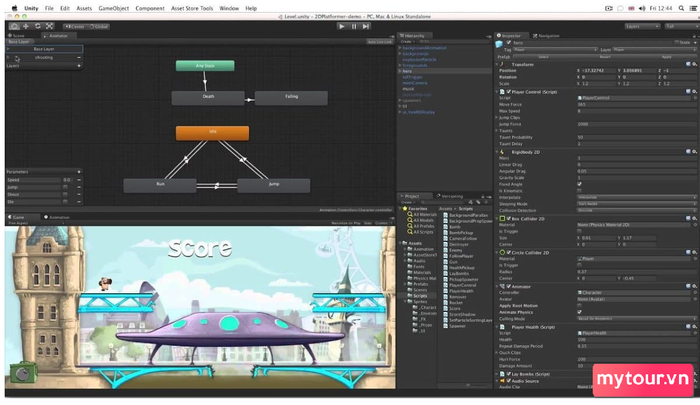Image resolution: width=700 pixels, height=405 pixels.
Task: Expand the backgrounds item in Hierarchy
Action: (400, 54)
